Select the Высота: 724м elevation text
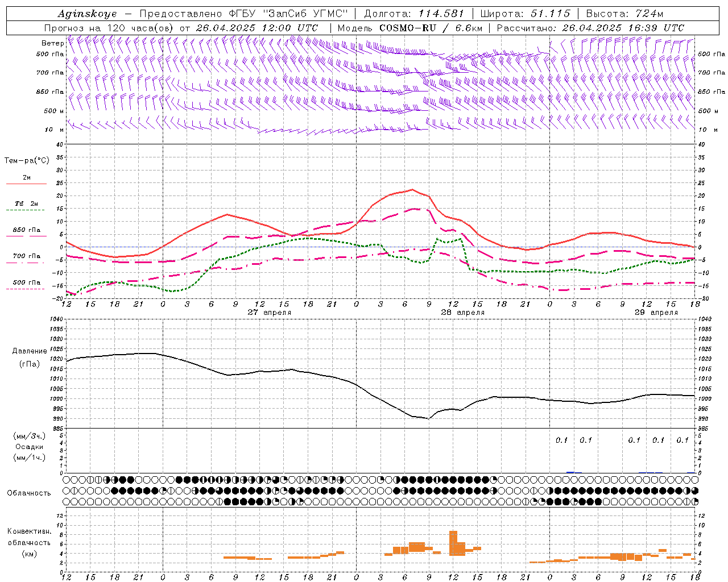Viewport: 728px width, 582px height. pyautogui.click(x=624, y=14)
